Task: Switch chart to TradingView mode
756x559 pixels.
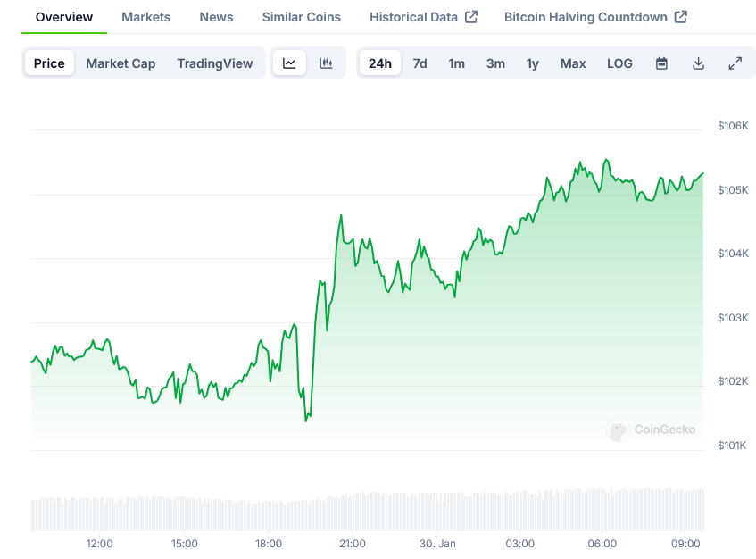Action: 214,63
